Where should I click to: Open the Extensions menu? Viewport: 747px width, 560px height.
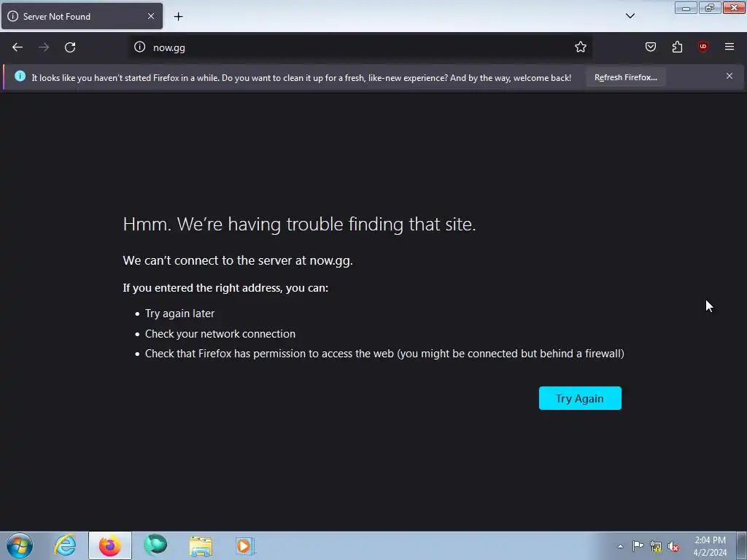tap(677, 47)
